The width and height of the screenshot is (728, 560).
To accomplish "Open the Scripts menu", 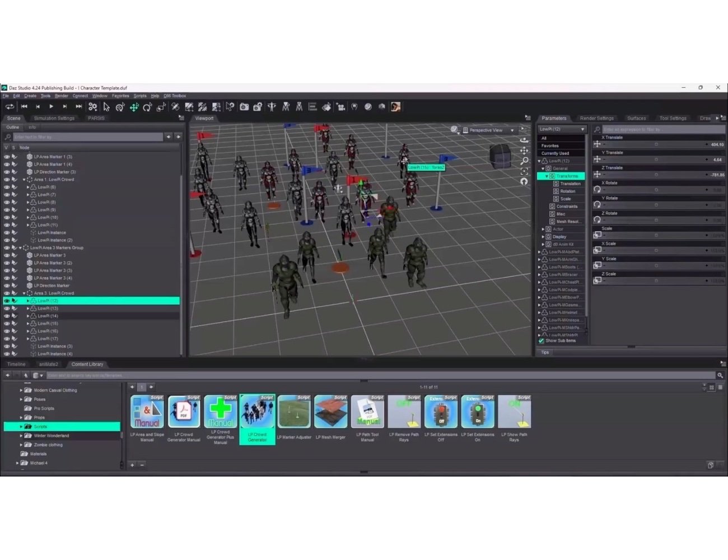I will click(x=140, y=96).
